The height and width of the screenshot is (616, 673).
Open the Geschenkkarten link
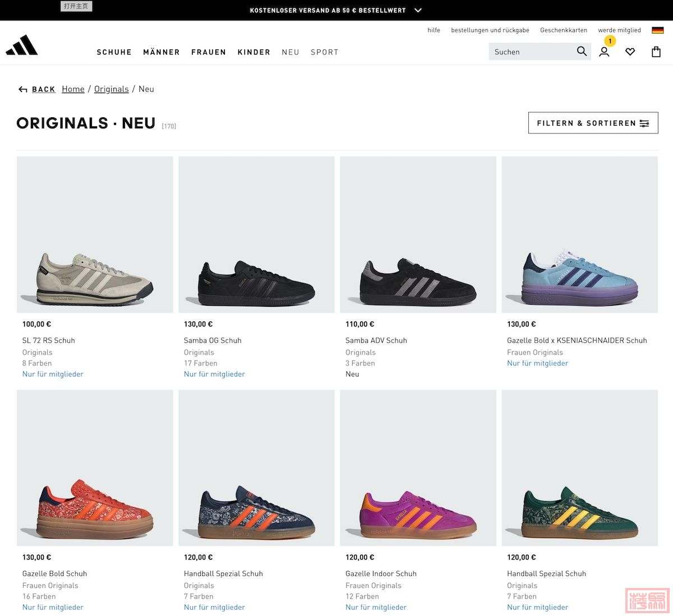tap(564, 30)
